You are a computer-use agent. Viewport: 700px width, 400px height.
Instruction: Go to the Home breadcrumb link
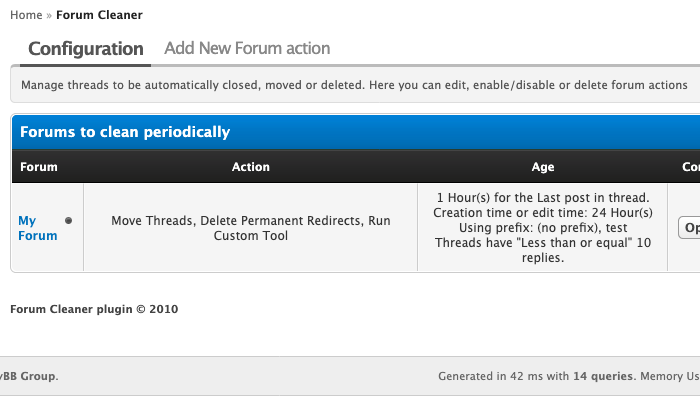click(x=26, y=15)
